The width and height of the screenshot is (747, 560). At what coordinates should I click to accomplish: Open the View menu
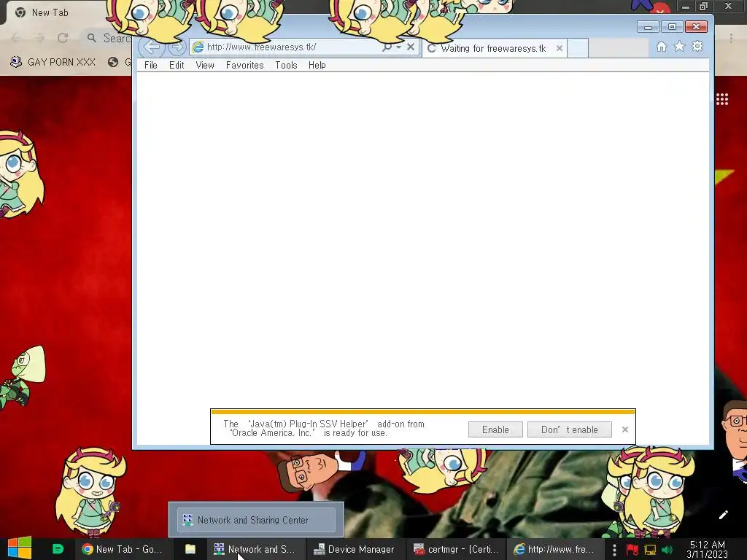click(205, 65)
